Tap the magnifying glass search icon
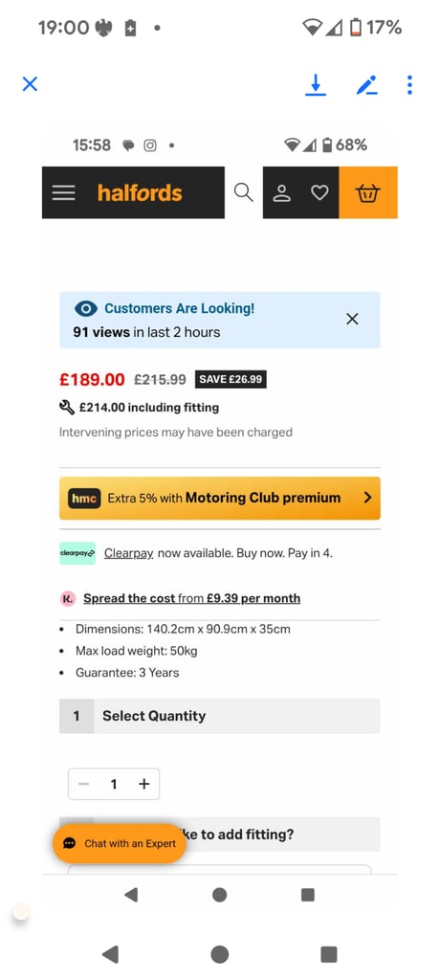The width and height of the screenshot is (440, 980). [x=244, y=192]
